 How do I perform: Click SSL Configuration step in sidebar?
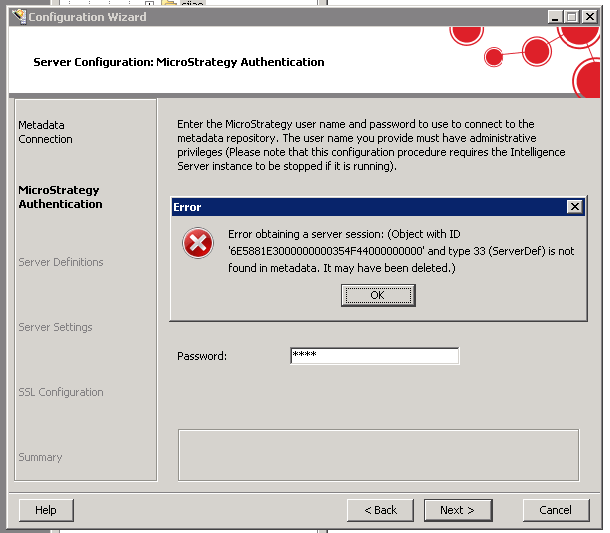61,392
